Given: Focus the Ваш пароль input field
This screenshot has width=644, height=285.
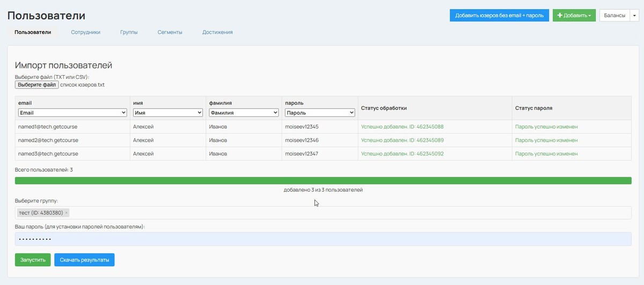Looking at the screenshot, I should [x=322, y=239].
